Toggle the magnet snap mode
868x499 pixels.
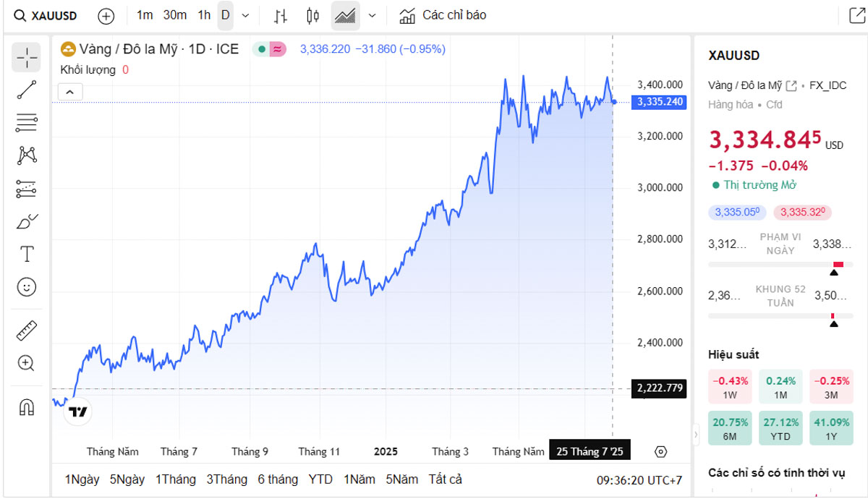(27, 407)
